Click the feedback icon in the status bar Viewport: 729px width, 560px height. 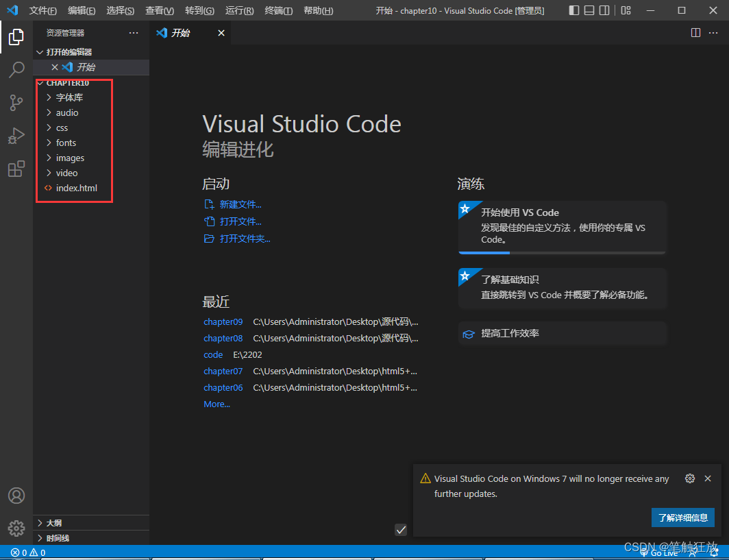pyautogui.click(x=693, y=552)
